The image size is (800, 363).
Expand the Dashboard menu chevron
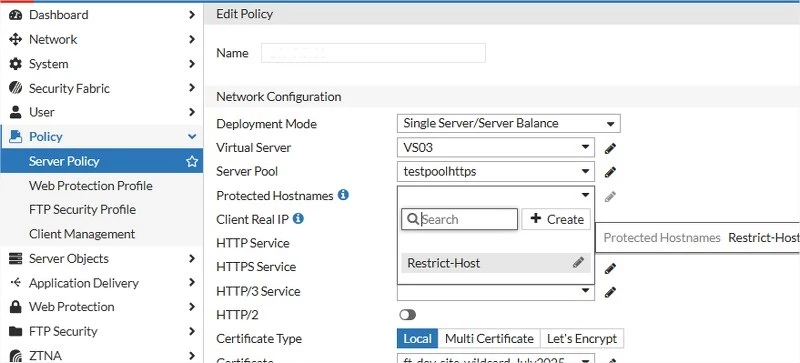pyautogui.click(x=192, y=15)
